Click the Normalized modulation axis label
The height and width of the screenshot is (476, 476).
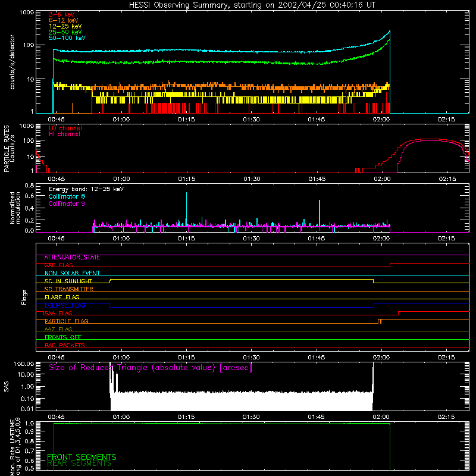(15, 208)
